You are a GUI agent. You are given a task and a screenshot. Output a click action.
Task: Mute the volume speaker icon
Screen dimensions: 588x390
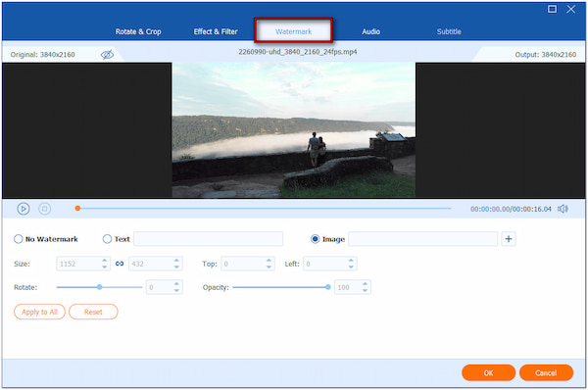pyautogui.click(x=563, y=209)
